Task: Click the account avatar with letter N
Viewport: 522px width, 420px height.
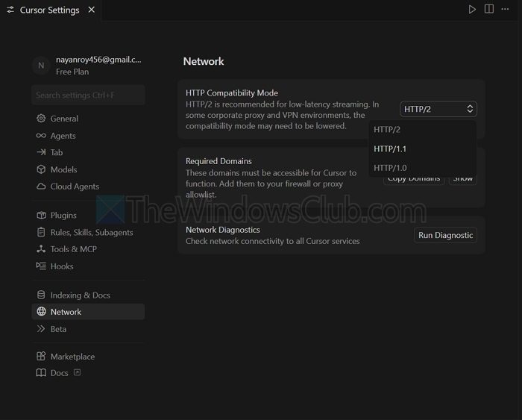Action: point(41,66)
